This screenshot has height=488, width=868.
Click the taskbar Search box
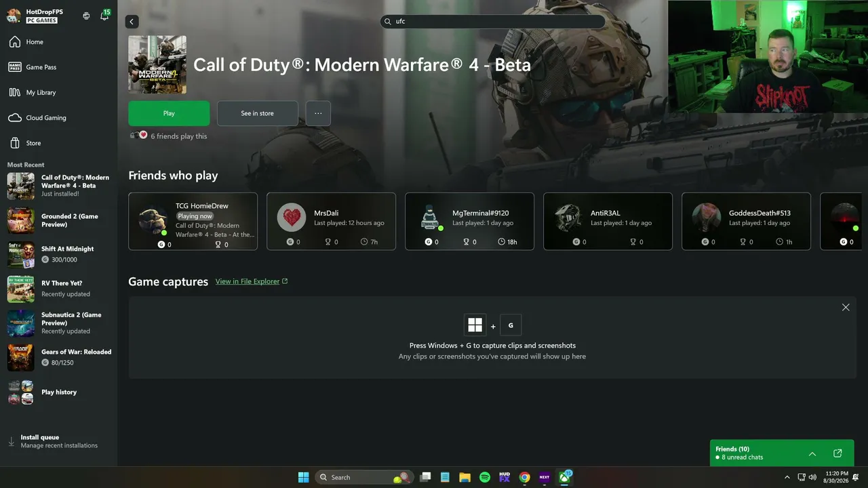364,477
